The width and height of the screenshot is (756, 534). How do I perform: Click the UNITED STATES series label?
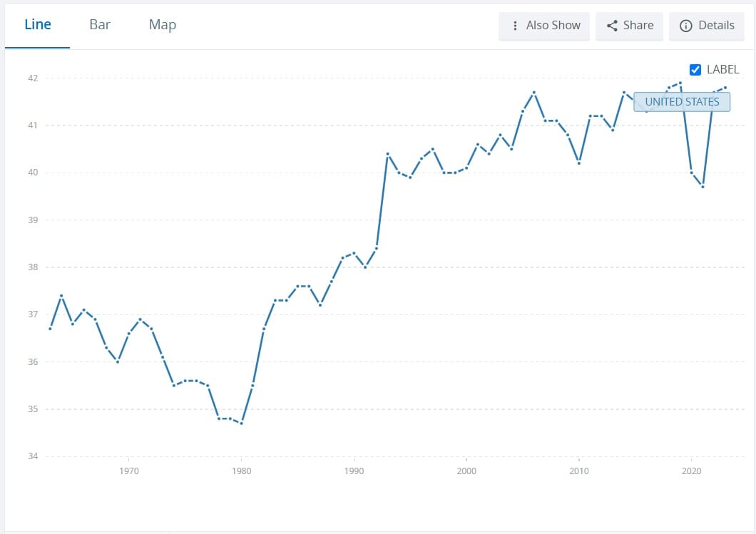coord(682,102)
